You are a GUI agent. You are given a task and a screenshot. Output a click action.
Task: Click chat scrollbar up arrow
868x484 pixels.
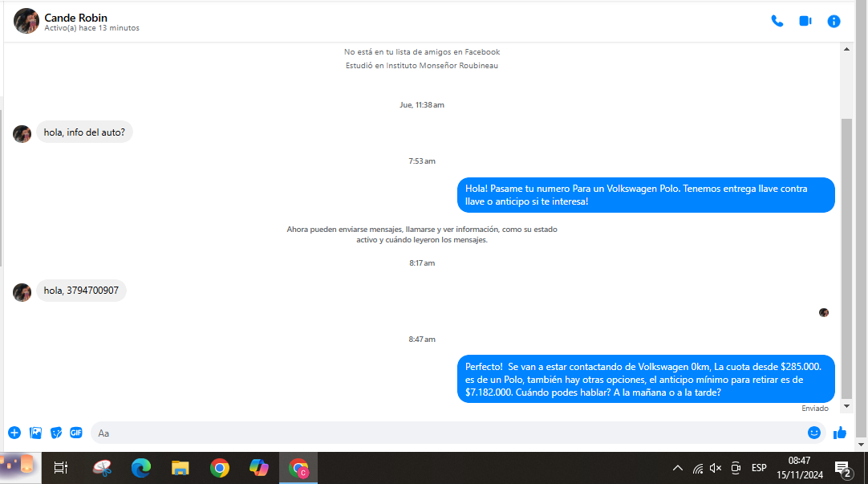coord(846,49)
